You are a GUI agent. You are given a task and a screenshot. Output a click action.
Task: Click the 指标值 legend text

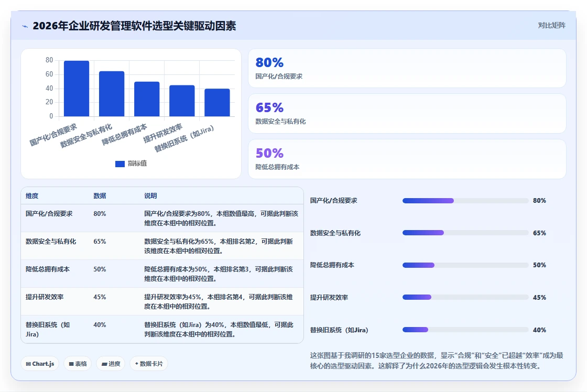pos(137,163)
